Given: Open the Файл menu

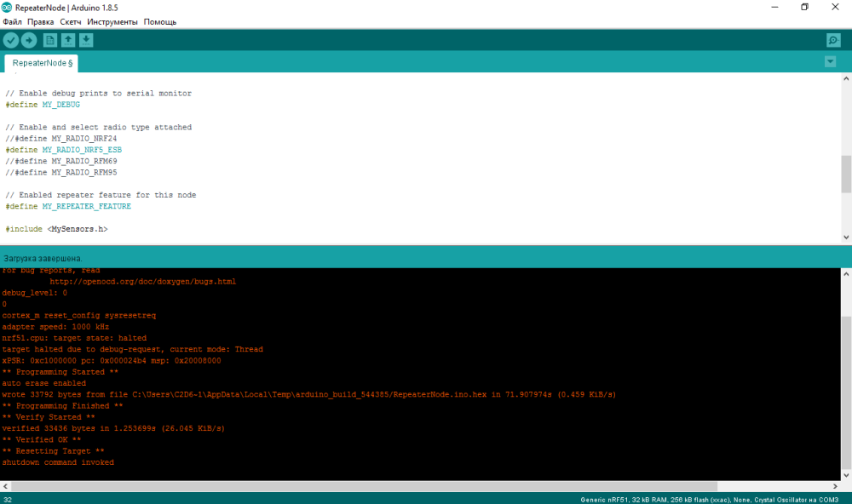Looking at the screenshot, I should point(13,21).
